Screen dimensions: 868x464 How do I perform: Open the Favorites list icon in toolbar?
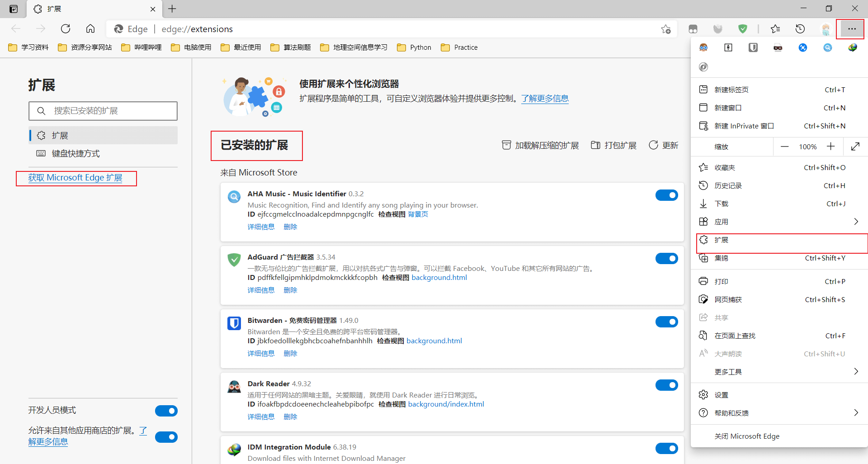tap(775, 29)
